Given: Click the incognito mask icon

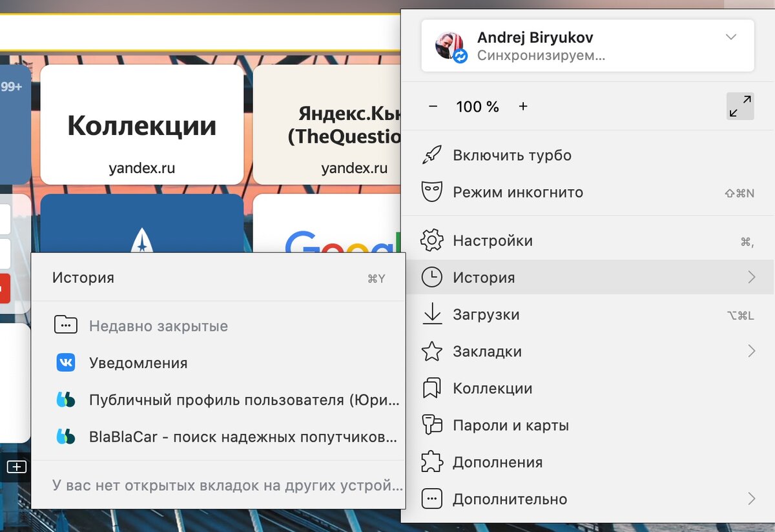Looking at the screenshot, I should 431,192.
